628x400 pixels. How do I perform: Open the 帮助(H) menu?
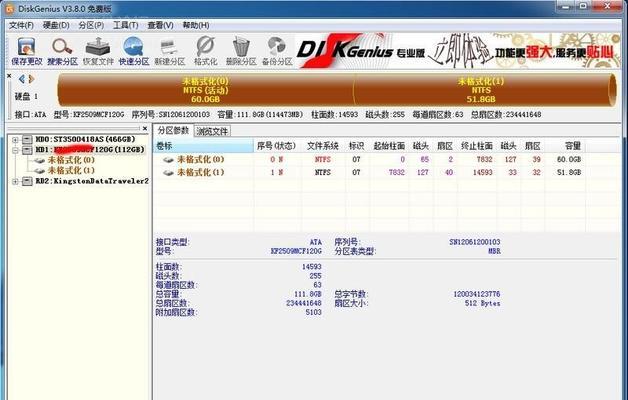pos(196,25)
